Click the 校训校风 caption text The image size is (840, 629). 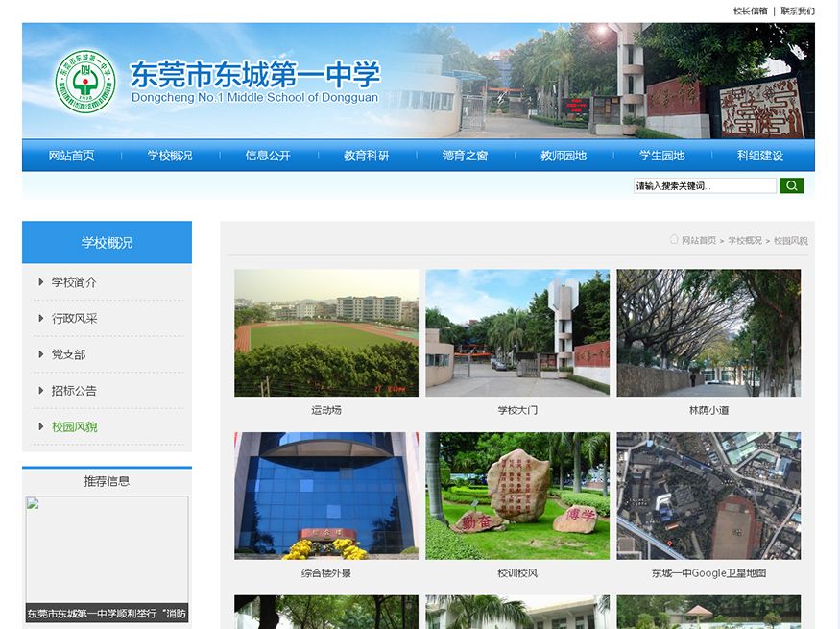coord(517,573)
